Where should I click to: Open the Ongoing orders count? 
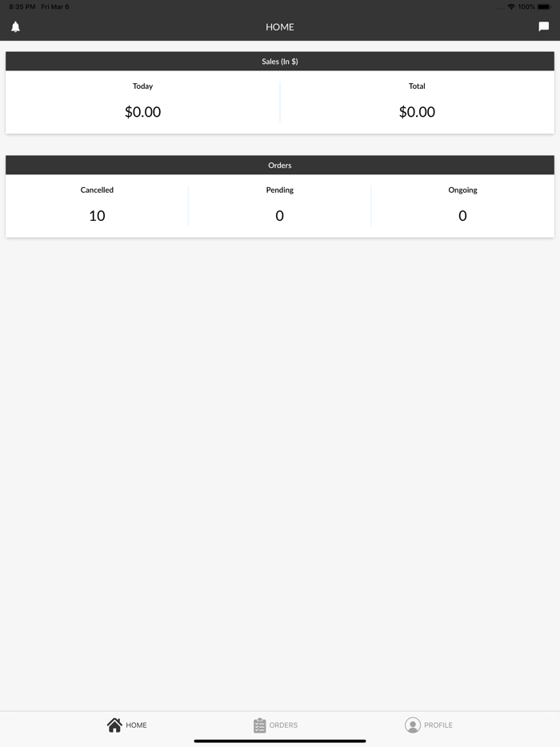point(462,216)
